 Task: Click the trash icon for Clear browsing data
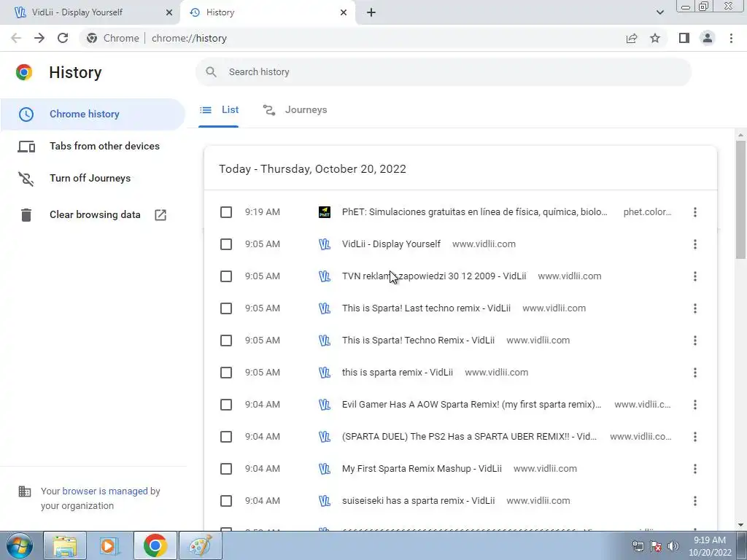pyautogui.click(x=26, y=215)
